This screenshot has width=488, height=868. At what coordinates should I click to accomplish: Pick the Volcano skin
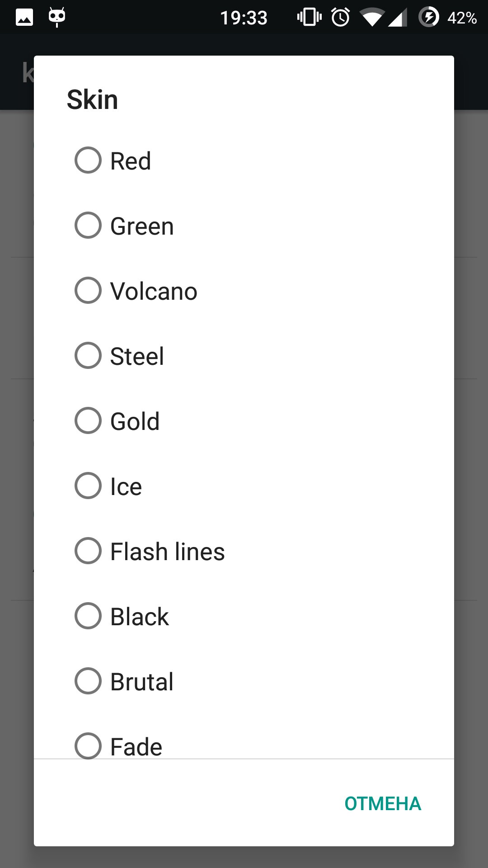88,290
